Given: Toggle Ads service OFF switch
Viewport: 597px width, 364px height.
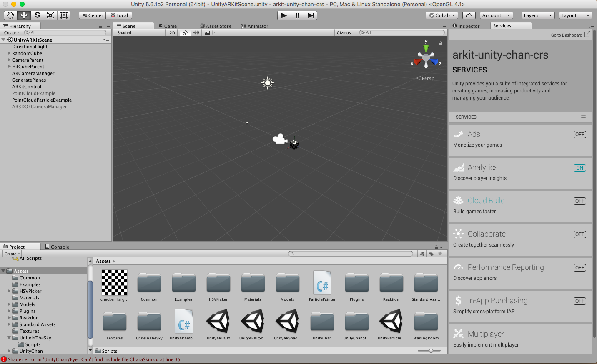Looking at the screenshot, I should [x=579, y=135].
